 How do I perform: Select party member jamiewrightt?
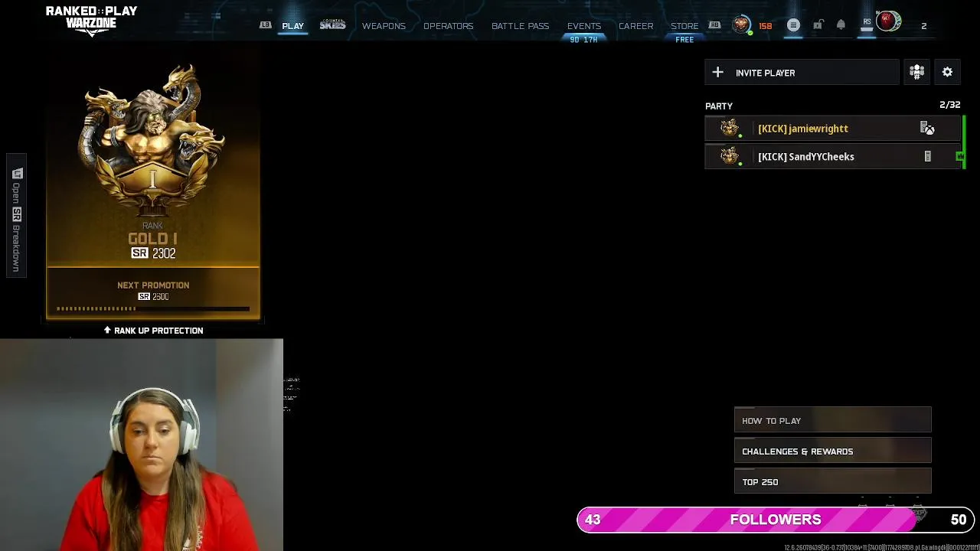pyautogui.click(x=833, y=129)
